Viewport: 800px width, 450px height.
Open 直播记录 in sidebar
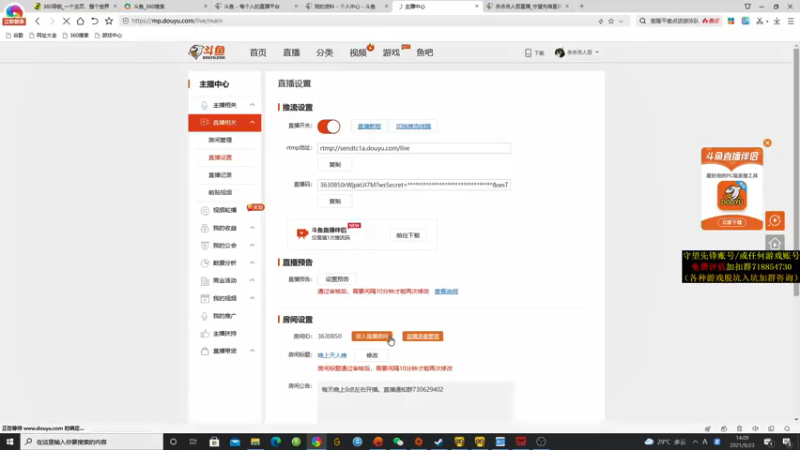pos(220,175)
